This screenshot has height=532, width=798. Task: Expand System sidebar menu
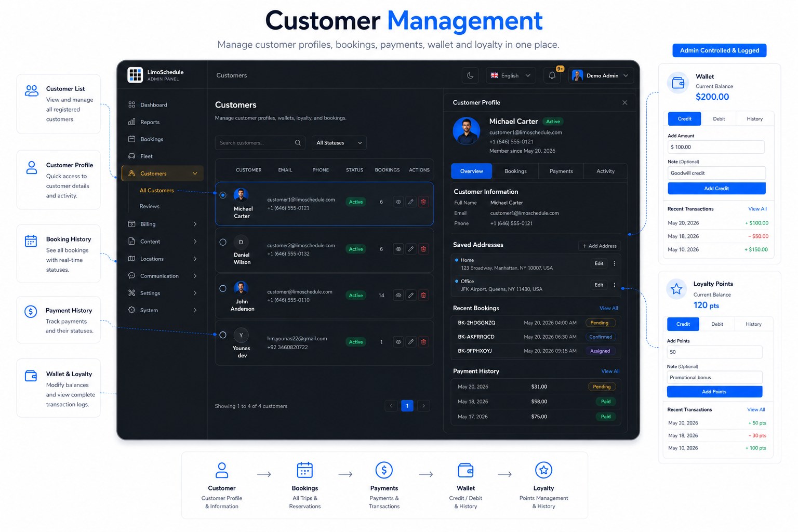(195, 310)
